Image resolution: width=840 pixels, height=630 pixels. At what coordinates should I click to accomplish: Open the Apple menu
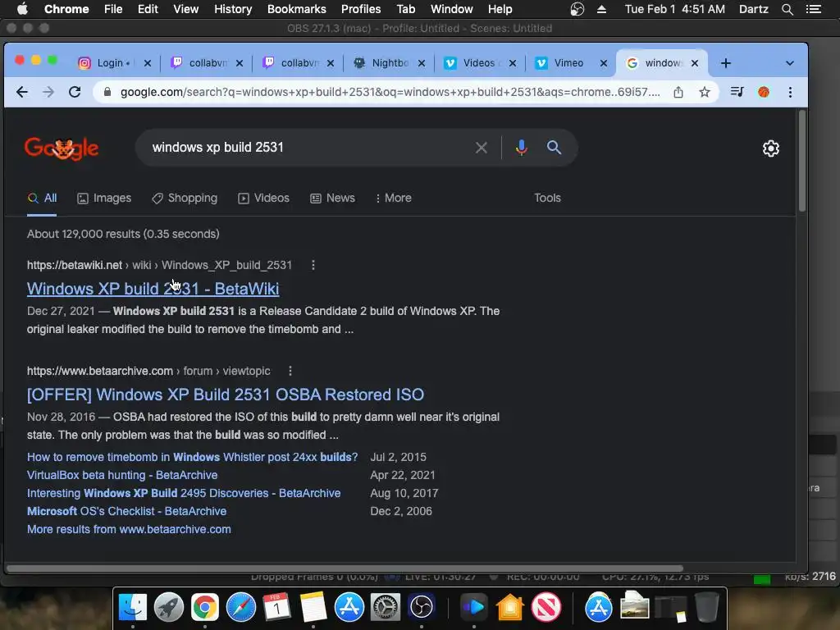click(22, 9)
